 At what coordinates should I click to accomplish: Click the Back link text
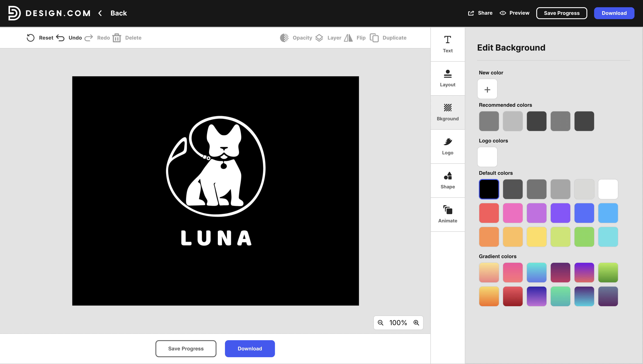(118, 13)
